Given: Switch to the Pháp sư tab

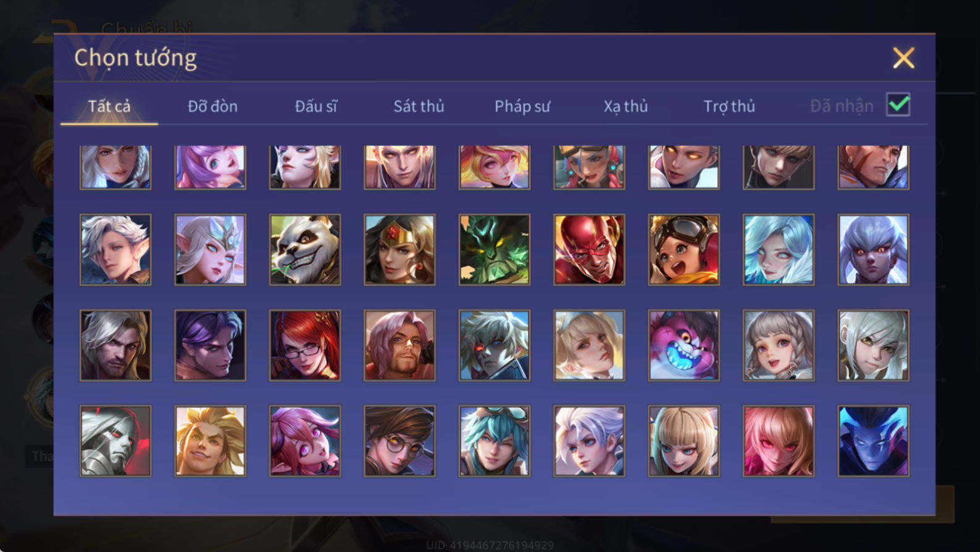Looking at the screenshot, I should 522,106.
